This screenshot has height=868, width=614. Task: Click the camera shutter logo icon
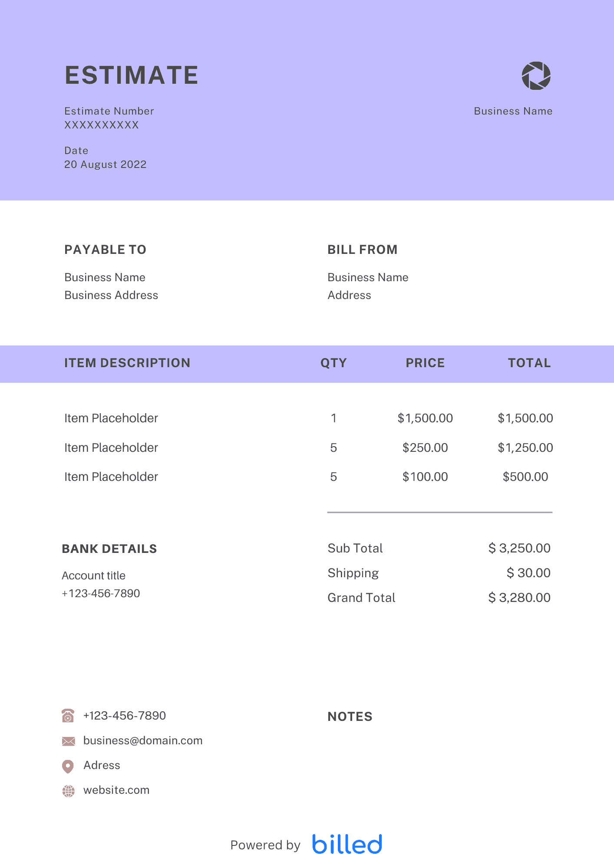point(536,76)
